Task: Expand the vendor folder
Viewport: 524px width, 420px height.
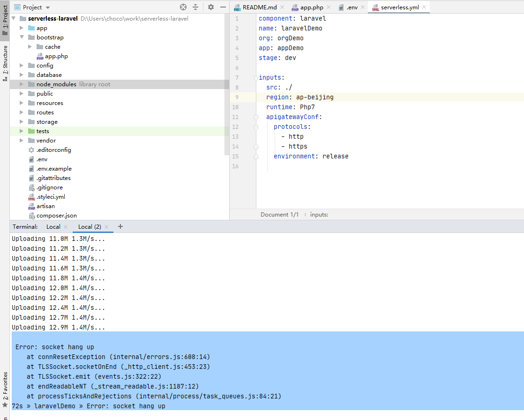Action: pyautogui.click(x=21, y=140)
